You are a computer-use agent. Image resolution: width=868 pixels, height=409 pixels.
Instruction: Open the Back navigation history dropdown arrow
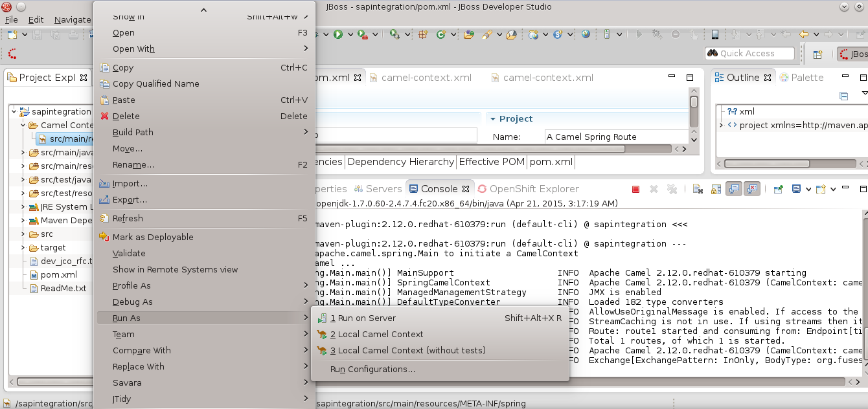pos(816,34)
